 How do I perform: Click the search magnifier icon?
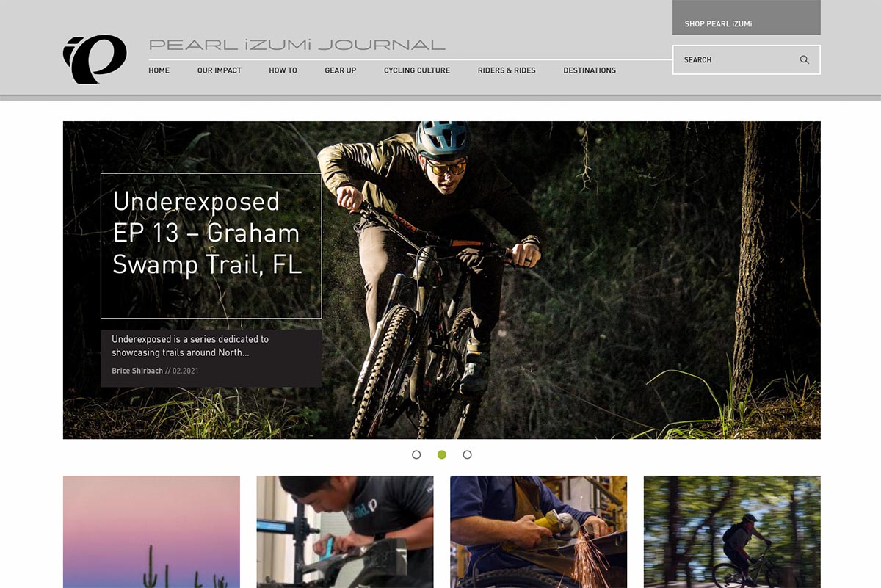(x=805, y=59)
